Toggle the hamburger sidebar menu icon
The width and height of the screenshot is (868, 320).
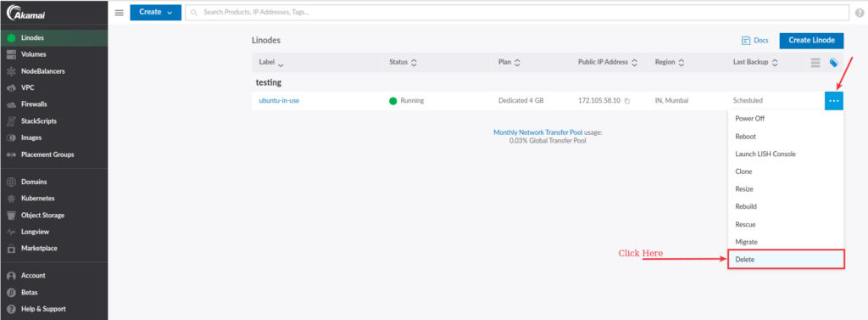click(x=119, y=13)
